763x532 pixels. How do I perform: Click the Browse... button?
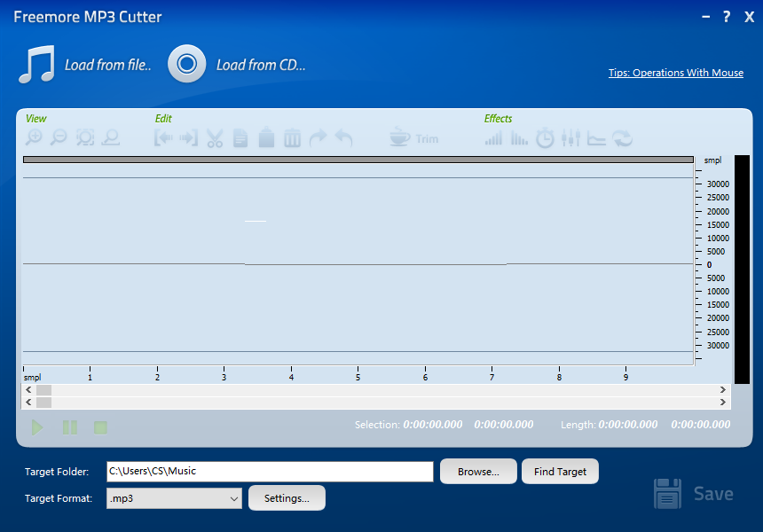tap(478, 472)
